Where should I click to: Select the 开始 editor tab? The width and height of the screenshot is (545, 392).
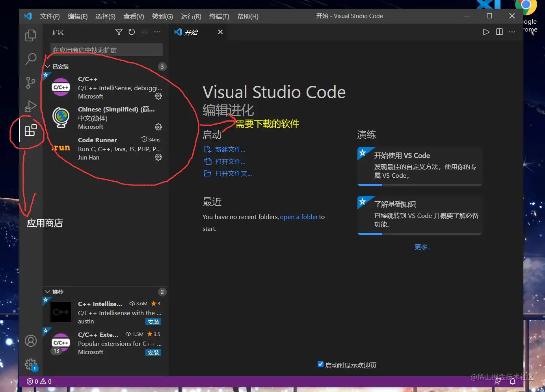tap(199, 32)
